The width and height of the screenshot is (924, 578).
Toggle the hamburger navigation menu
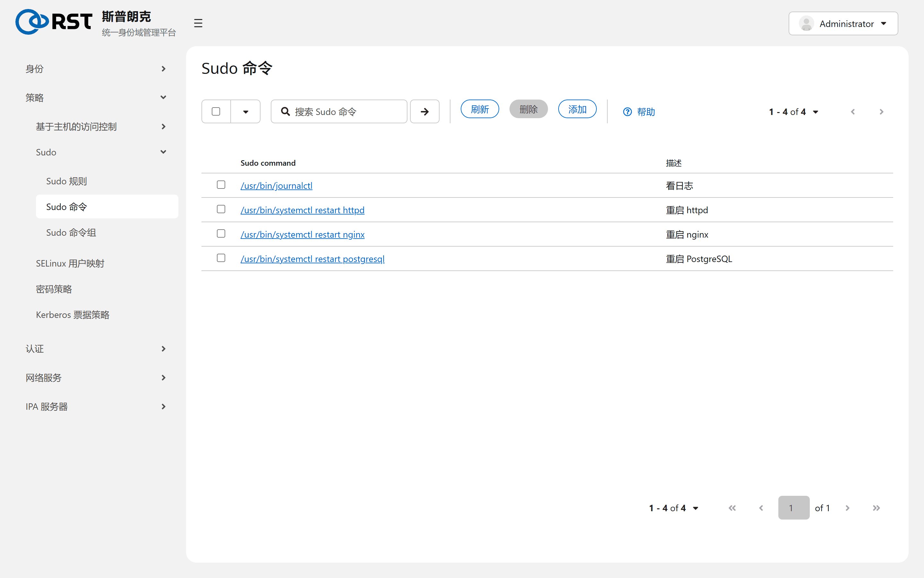(x=198, y=23)
